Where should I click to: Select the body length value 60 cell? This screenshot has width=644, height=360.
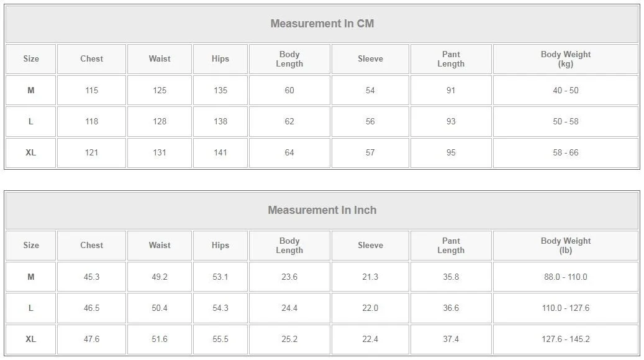289,90
